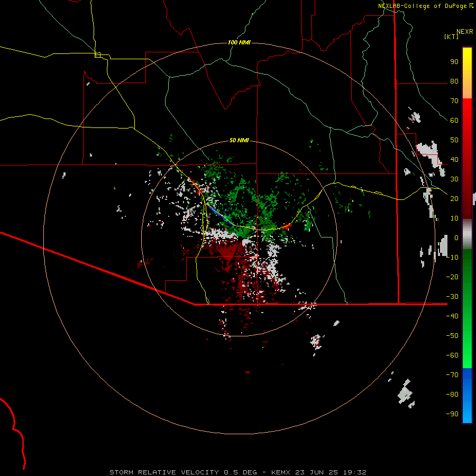The width and height of the screenshot is (476, 476).
Task: Click the 30 value on velocity scale
Action: (454, 179)
